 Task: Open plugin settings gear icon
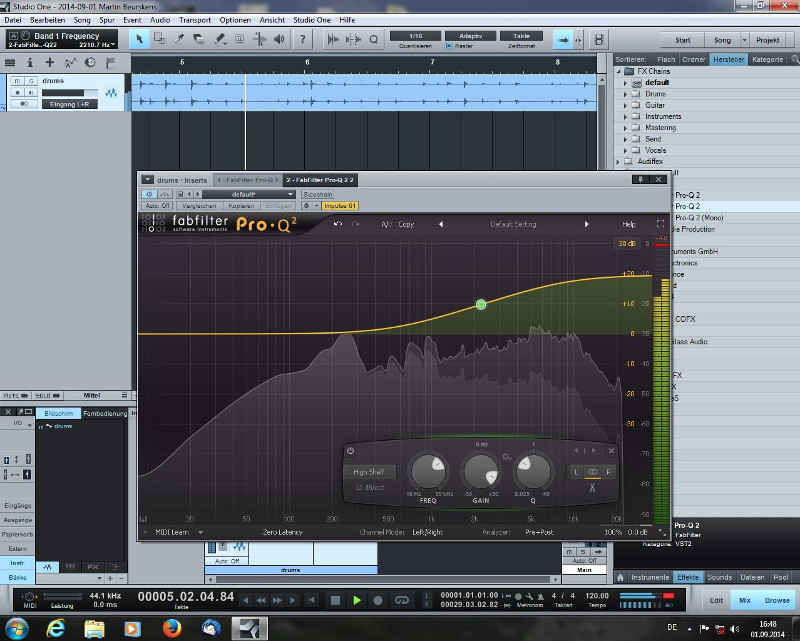pyautogui.click(x=307, y=206)
